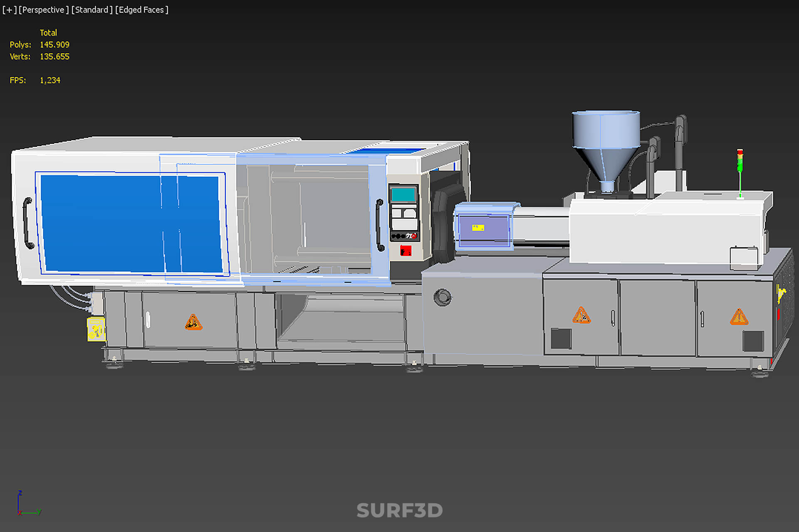The width and height of the screenshot is (799, 532).
Task: Click the teal screen on the control panel
Action: [x=403, y=194]
